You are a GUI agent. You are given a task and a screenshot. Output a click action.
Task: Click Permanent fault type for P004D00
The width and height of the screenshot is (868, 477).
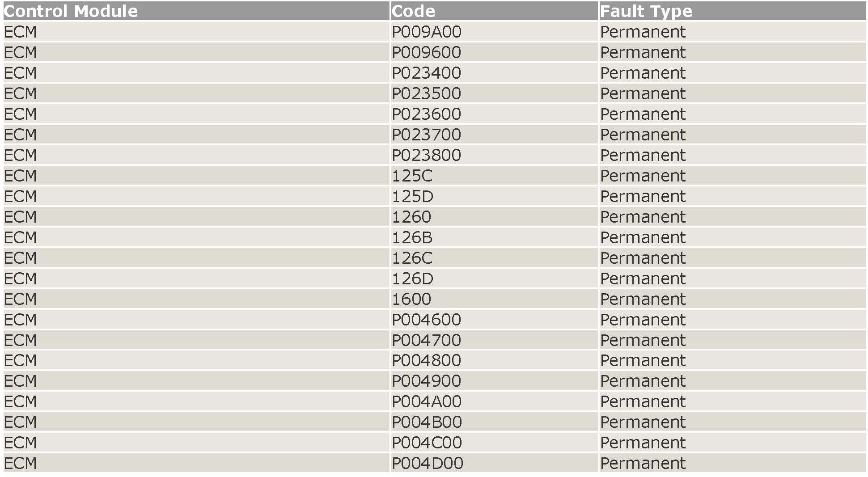(643, 463)
